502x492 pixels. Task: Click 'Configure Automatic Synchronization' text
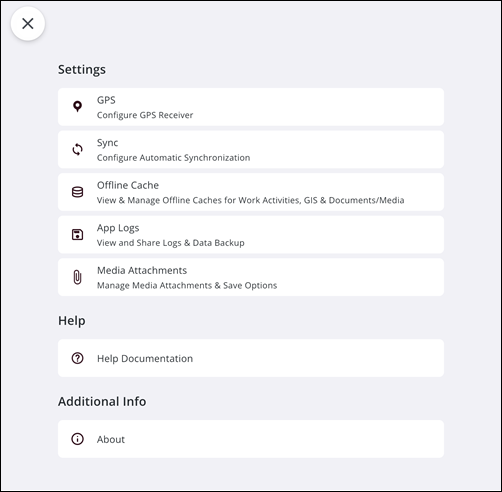pyautogui.click(x=173, y=158)
